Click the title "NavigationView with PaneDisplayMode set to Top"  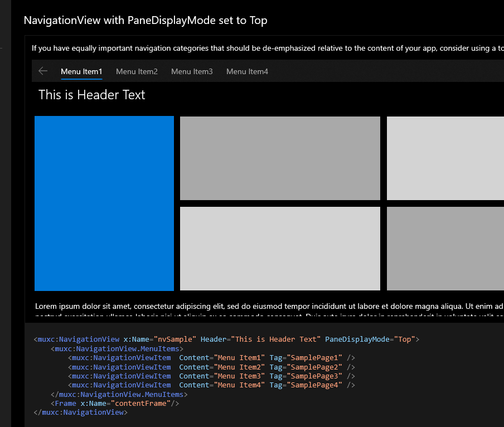click(145, 20)
